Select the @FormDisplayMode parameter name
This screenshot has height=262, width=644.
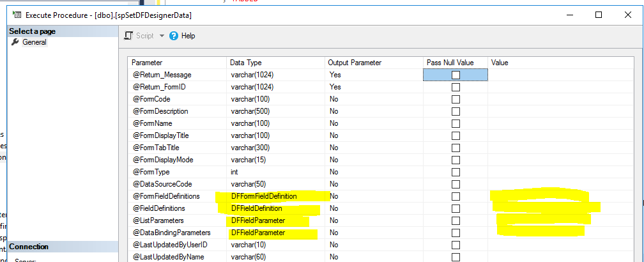point(163,160)
